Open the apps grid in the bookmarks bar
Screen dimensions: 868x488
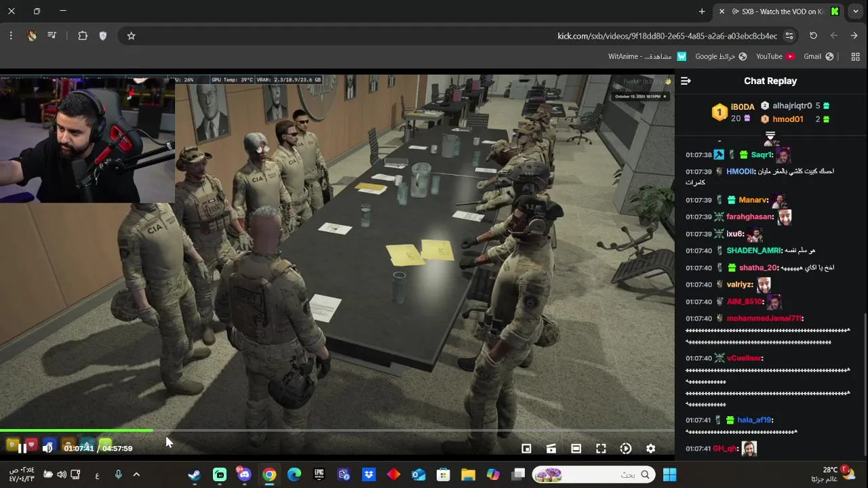[855, 57]
